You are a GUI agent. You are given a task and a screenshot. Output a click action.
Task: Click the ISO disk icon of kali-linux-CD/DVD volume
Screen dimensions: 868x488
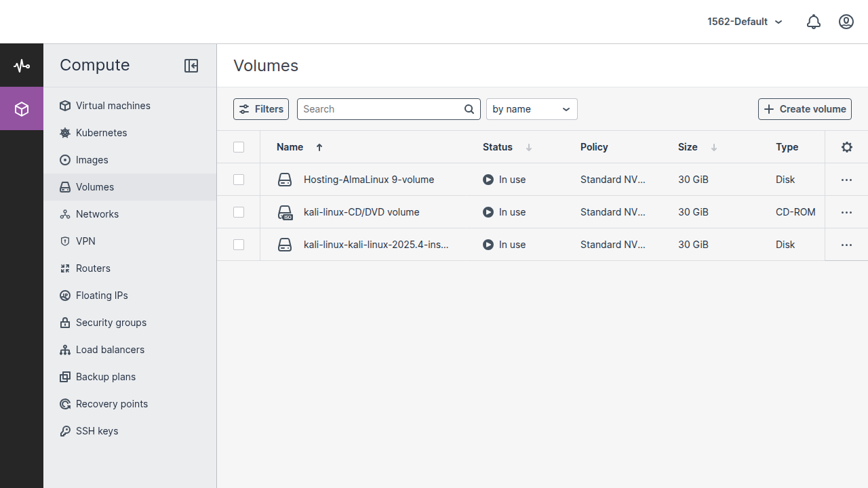pos(285,213)
